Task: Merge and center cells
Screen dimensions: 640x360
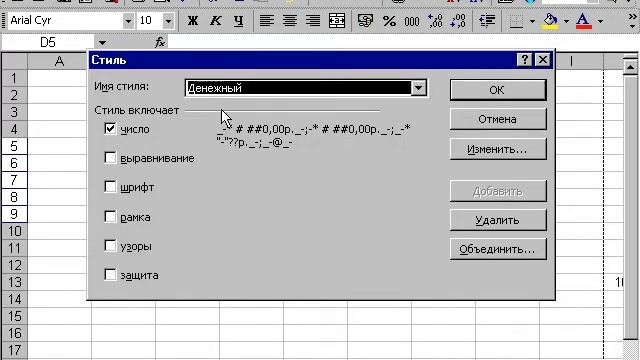Action: tap(337, 20)
